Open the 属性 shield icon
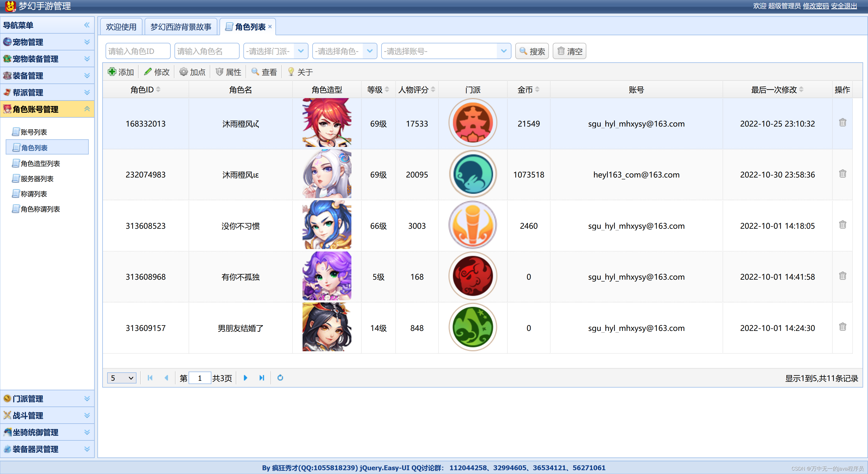 click(219, 71)
